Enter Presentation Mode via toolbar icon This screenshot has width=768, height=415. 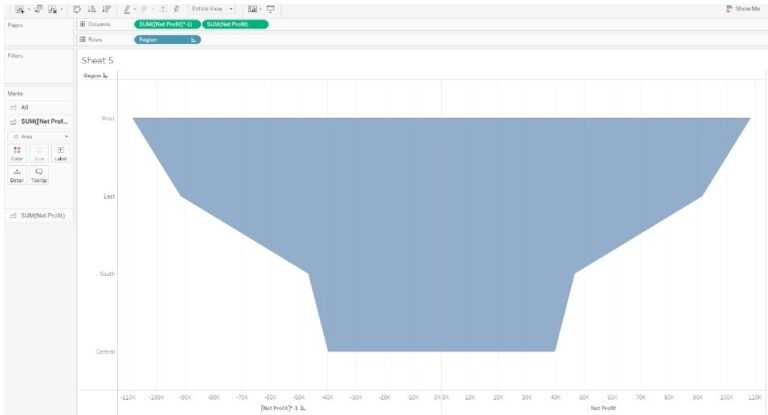tap(270, 9)
